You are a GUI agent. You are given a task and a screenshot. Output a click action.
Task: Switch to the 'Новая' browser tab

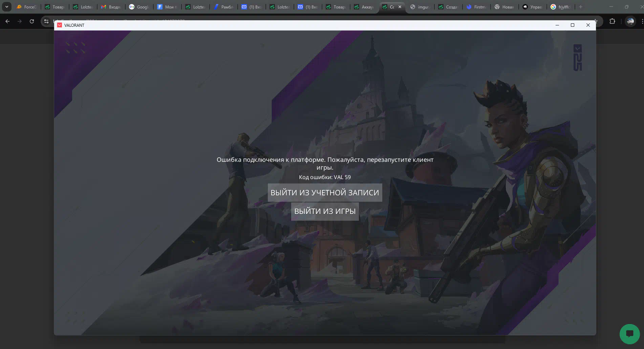505,7
